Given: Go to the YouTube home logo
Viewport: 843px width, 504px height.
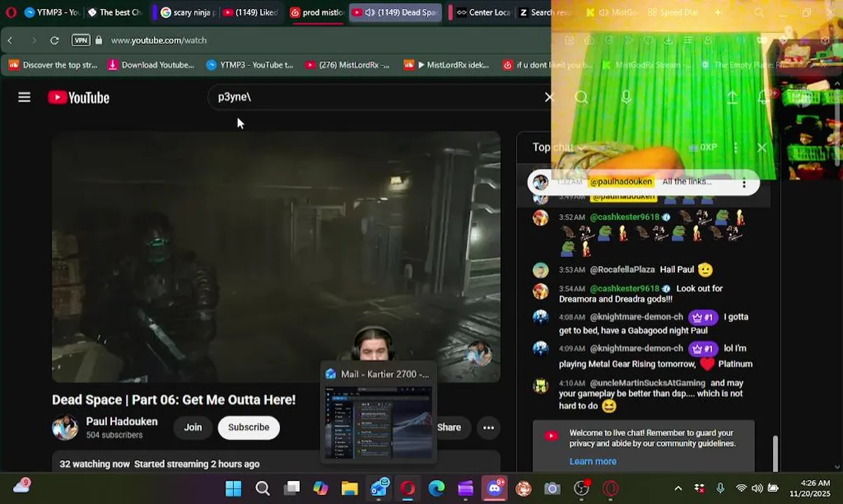Looking at the screenshot, I should pyautogui.click(x=78, y=97).
